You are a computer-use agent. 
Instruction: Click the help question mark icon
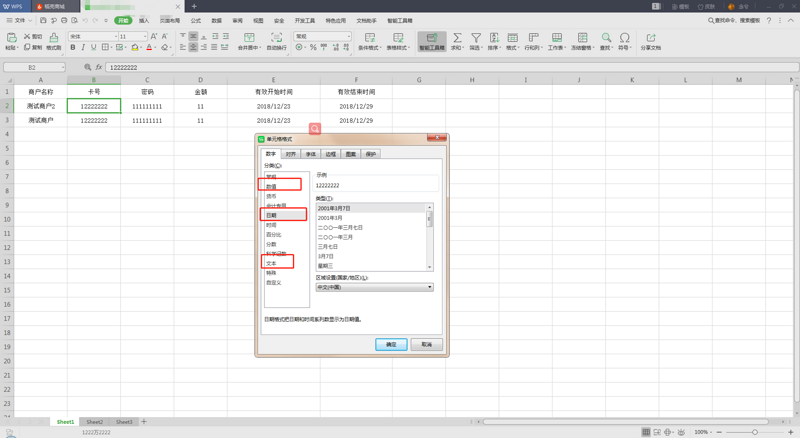click(x=769, y=20)
